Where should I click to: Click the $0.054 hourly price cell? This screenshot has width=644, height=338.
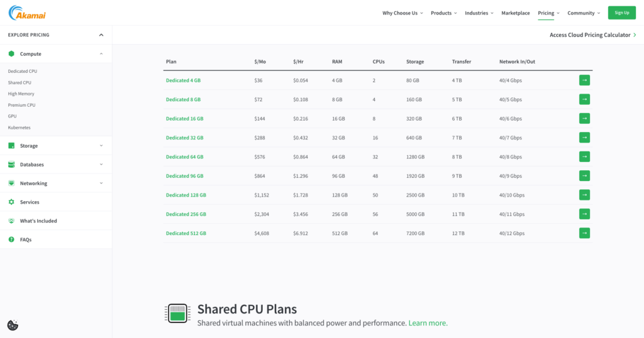click(301, 80)
